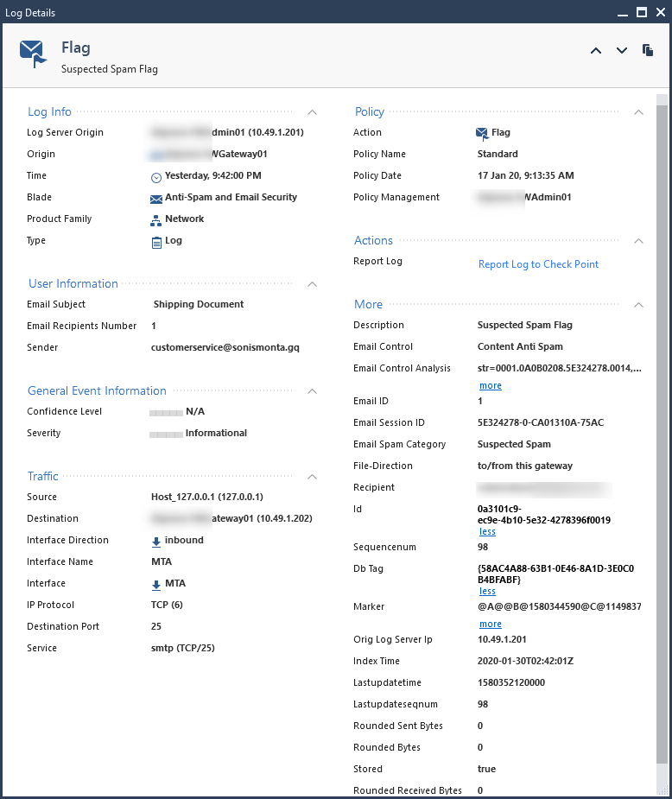Click the up arrow to view previous log
Viewport: 672px width, 799px height.
pyautogui.click(x=596, y=51)
